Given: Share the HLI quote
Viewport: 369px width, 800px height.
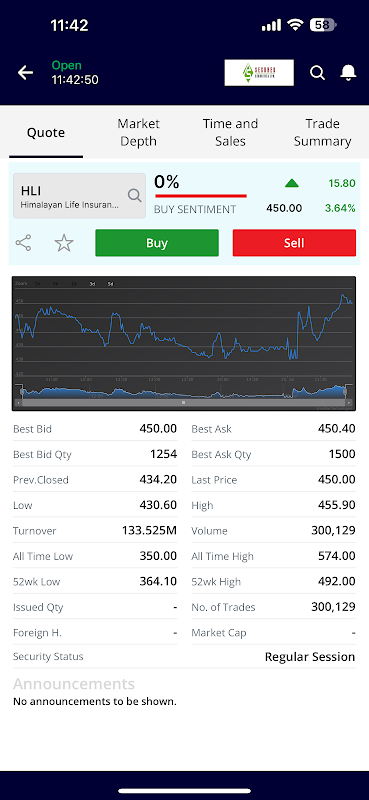Looking at the screenshot, I should coord(23,243).
